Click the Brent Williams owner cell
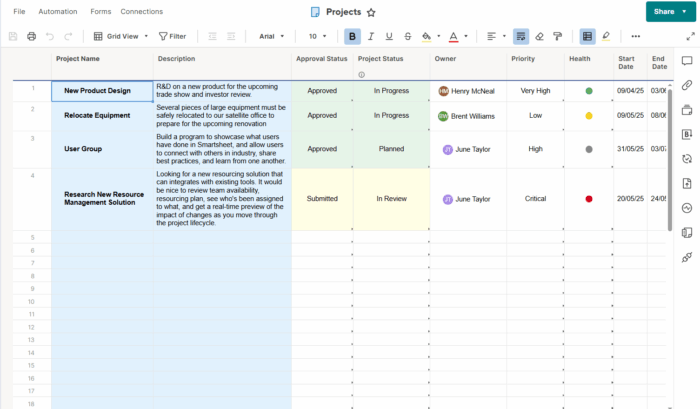This screenshot has height=409, width=700. pyautogui.click(x=468, y=116)
